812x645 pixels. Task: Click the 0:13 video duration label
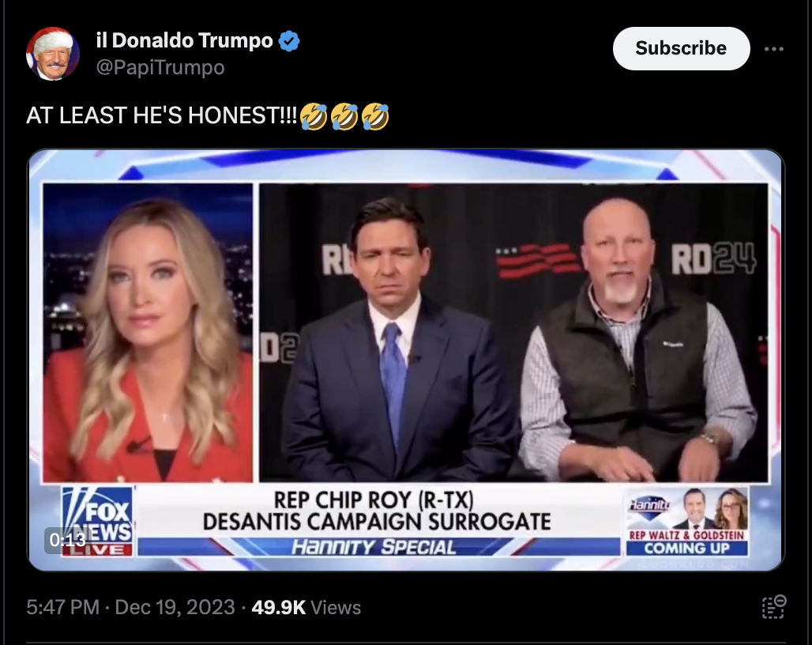[x=67, y=540]
